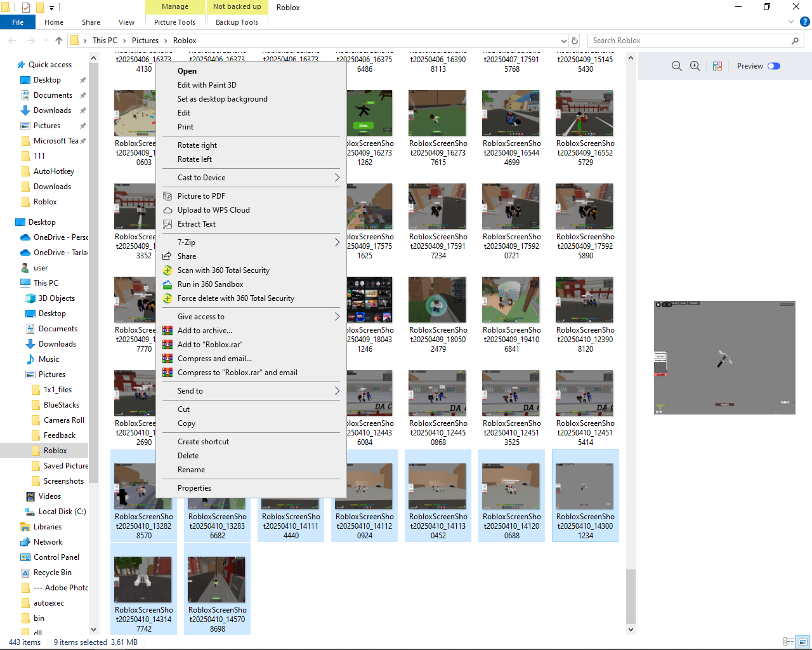Open address bar history dropdown
The image size is (812, 650).
click(563, 41)
